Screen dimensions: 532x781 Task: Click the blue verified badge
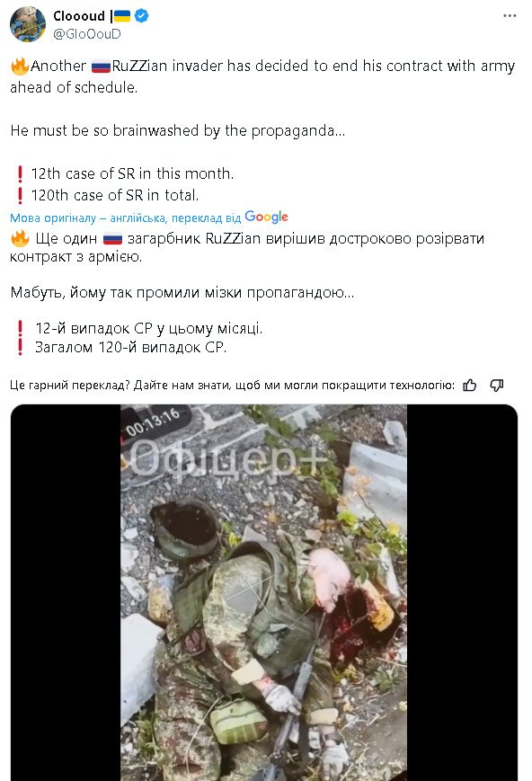point(141,16)
